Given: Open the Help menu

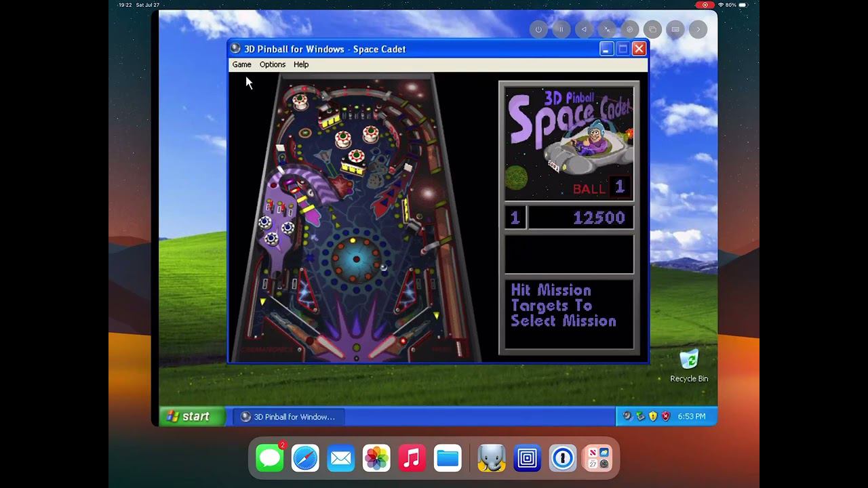Looking at the screenshot, I should point(301,64).
